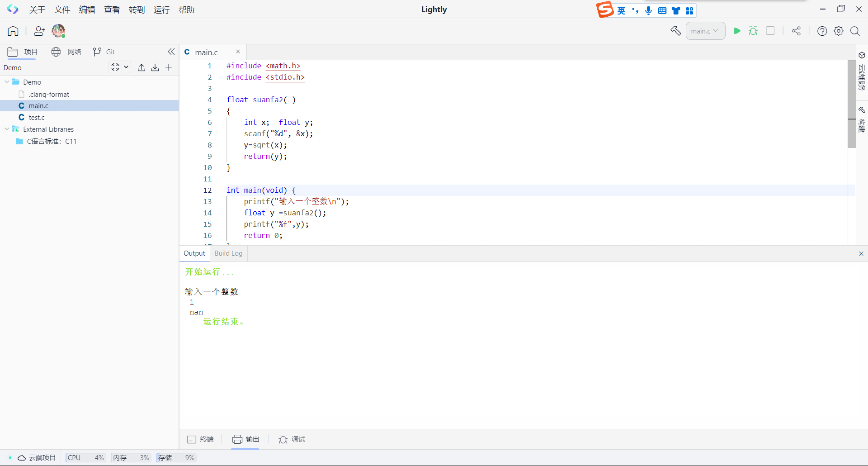868x466 pixels.
Task: Open Sogou skin shirt icon
Action: coord(676,10)
